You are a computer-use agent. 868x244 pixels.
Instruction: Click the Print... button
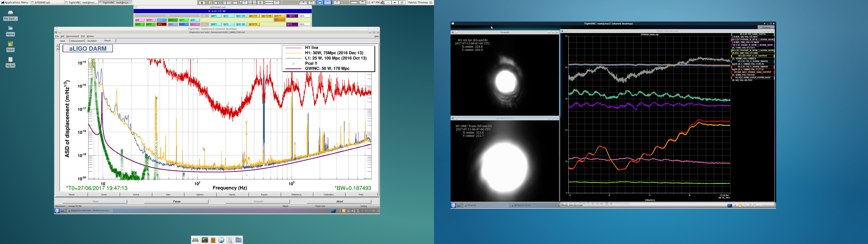click(361, 195)
